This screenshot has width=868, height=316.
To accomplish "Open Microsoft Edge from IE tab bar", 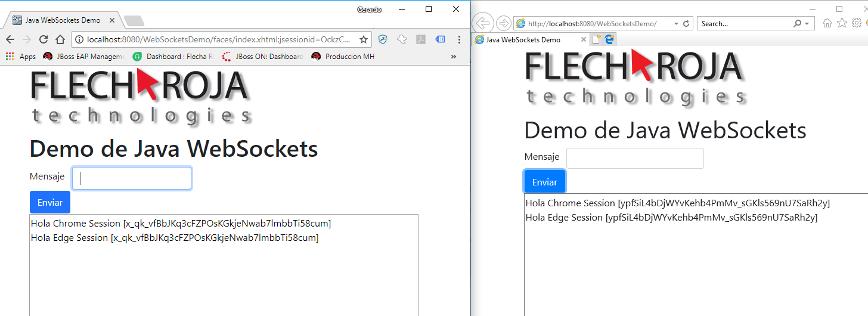I will point(609,39).
